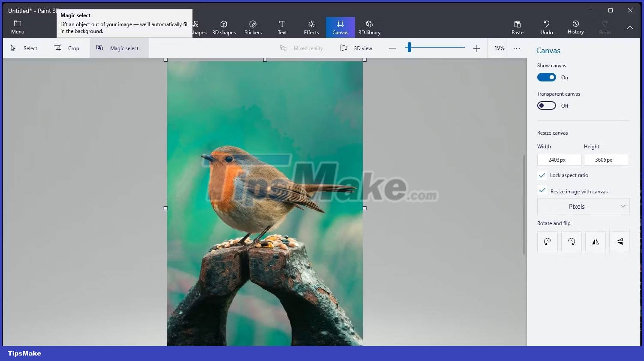Uncheck Lock aspect ratio
644x361 pixels.
coord(542,175)
